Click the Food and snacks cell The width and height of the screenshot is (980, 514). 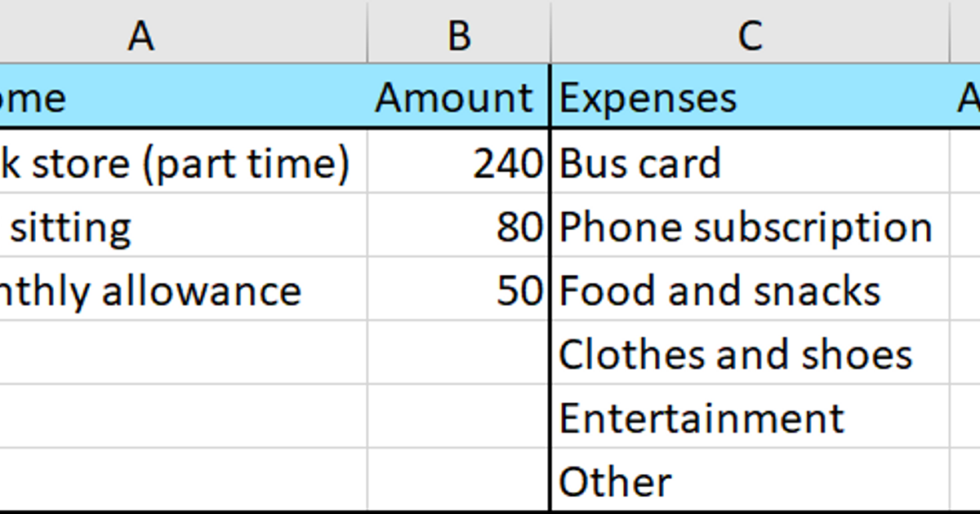point(719,290)
